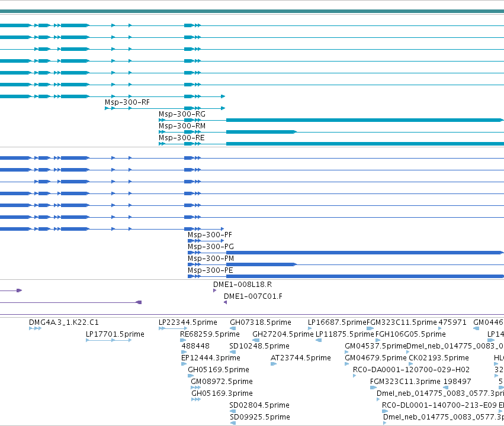Click the thick exon bar of Msp-300-RG
504x426 pixels.
click(364, 120)
